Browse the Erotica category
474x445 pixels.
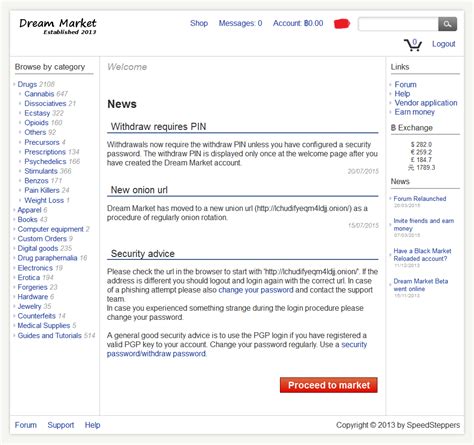pyautogui.click(x=29, y=278)
